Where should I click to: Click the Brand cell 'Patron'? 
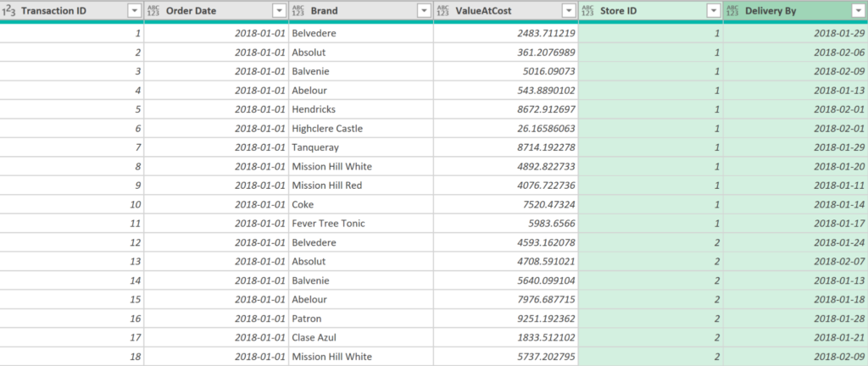[x=361, y=319]
